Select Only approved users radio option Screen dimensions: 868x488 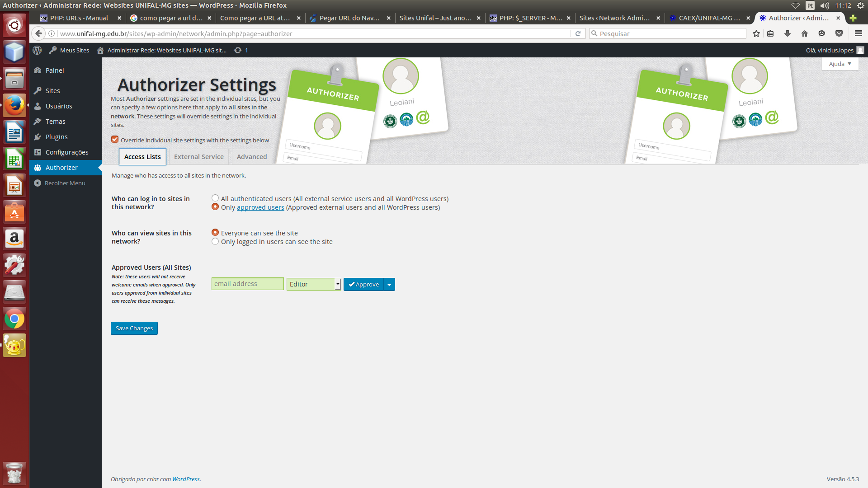click(215, 207)
